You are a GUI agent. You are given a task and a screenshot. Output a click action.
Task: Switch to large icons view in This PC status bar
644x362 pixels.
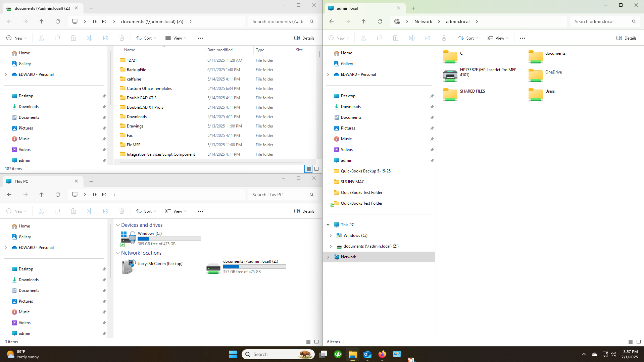tap(316, 342)
